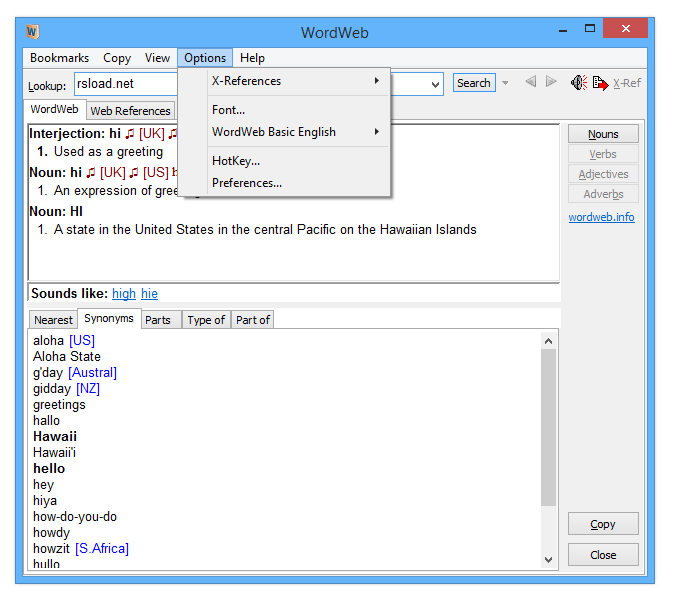674x611 pixels.
Task: Select synonym 'hiya'
Action: coord(45,501)
